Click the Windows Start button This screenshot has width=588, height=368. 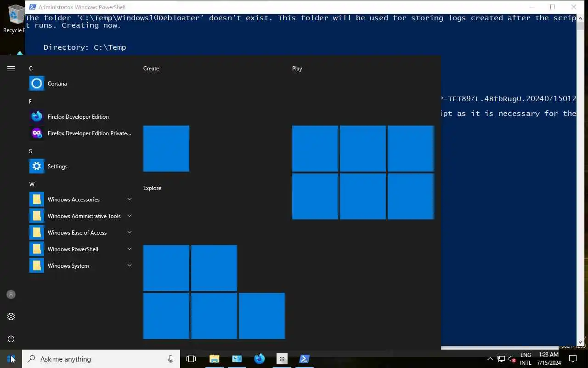click(11, 359)
